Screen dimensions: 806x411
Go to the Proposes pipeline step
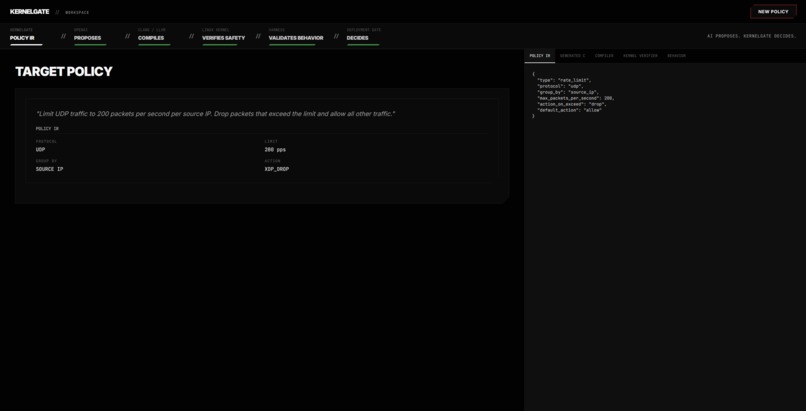pyautogui.click(x=90, y=35)
